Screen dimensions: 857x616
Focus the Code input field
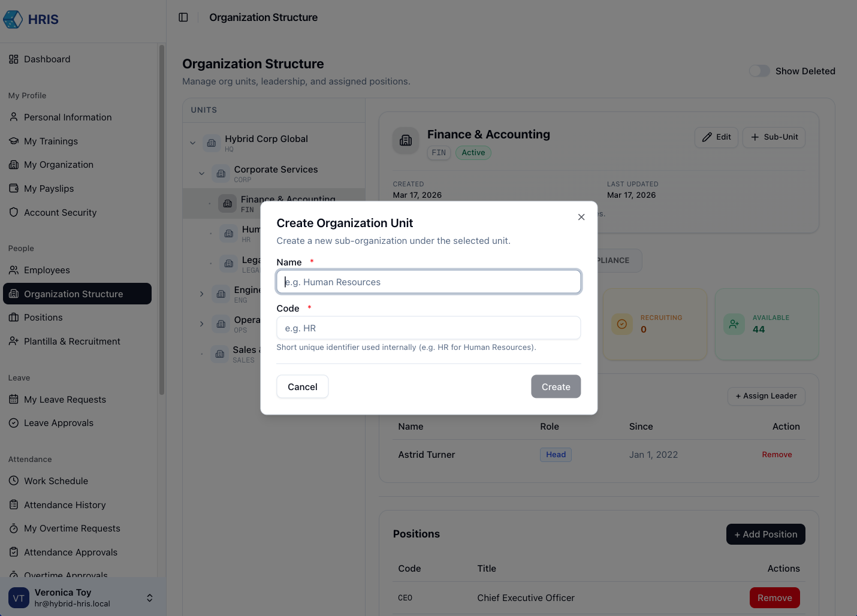(428, 328)
